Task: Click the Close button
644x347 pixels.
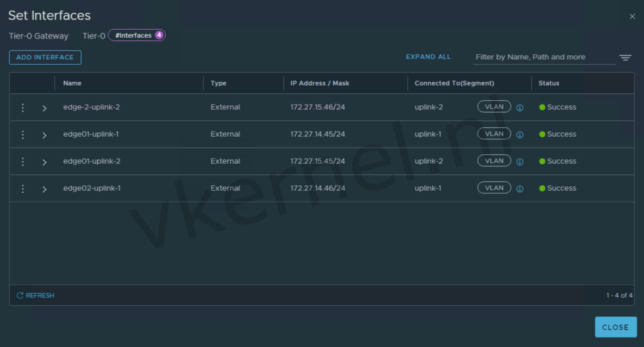Action: (x=615, y=327)
